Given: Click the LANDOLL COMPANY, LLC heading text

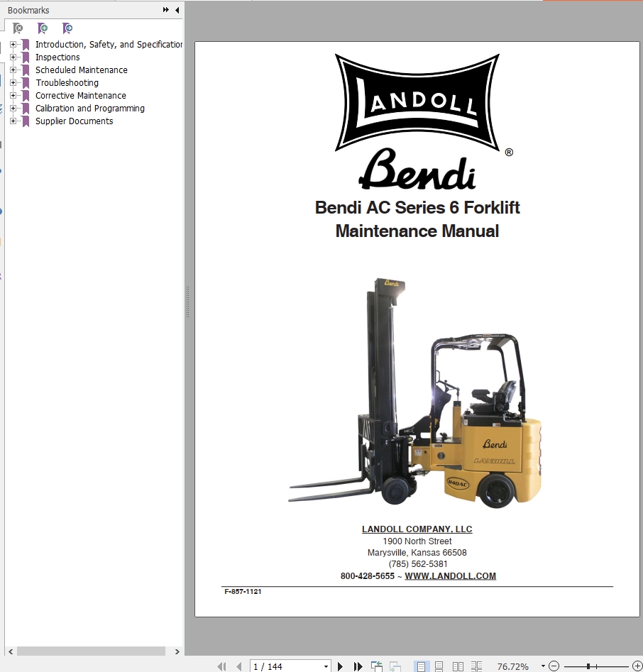Looking at the screenshot, I should 417,529.
